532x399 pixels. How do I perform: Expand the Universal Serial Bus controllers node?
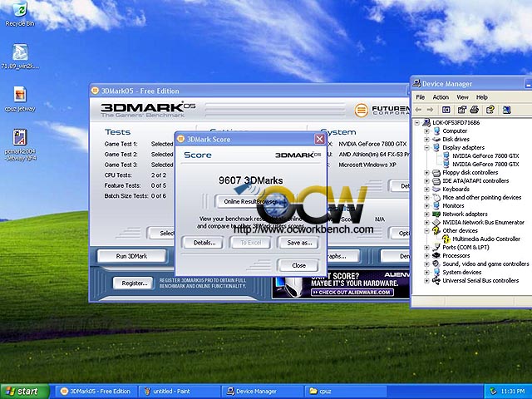click(x=426, y=281)
